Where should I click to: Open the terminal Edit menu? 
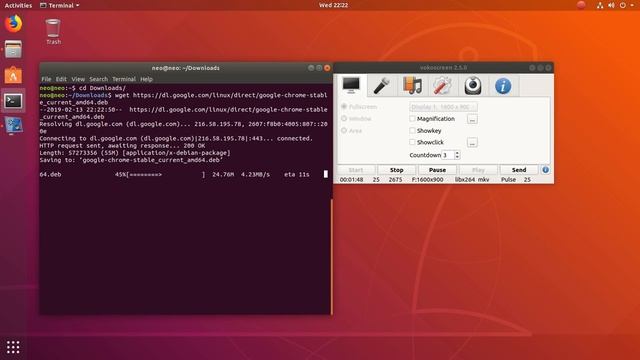61,79
